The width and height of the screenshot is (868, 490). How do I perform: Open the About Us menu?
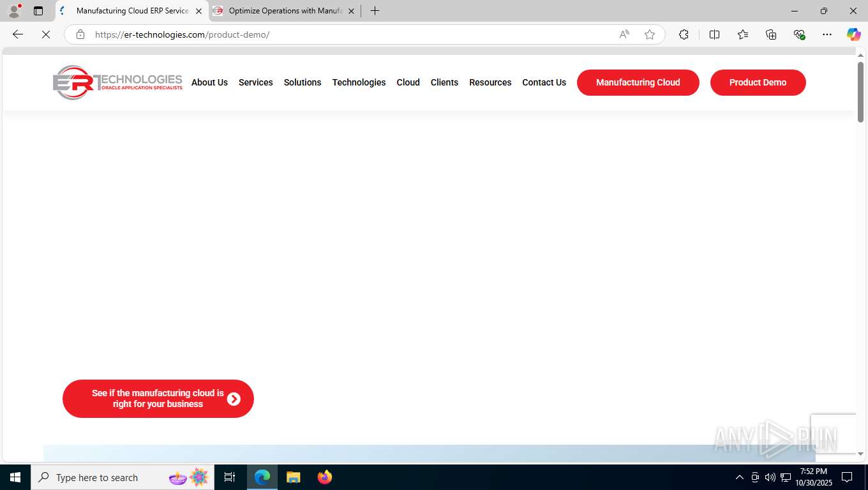[209, 82]
